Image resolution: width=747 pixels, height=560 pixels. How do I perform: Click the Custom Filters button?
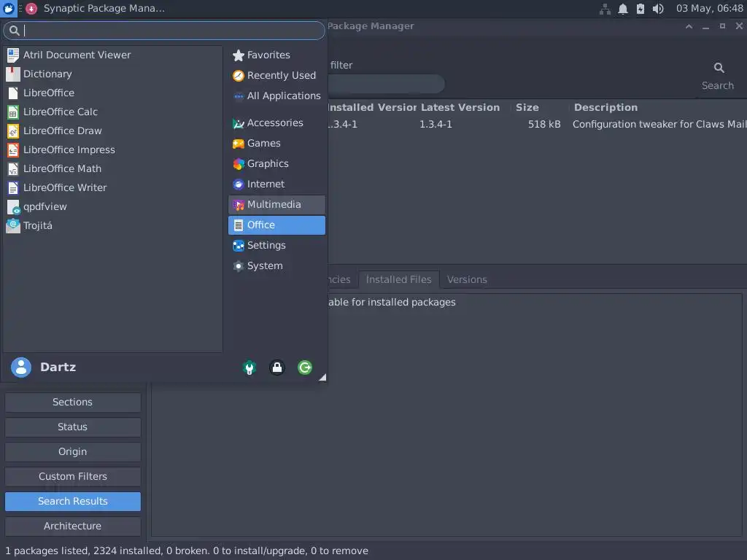point(73,477)
